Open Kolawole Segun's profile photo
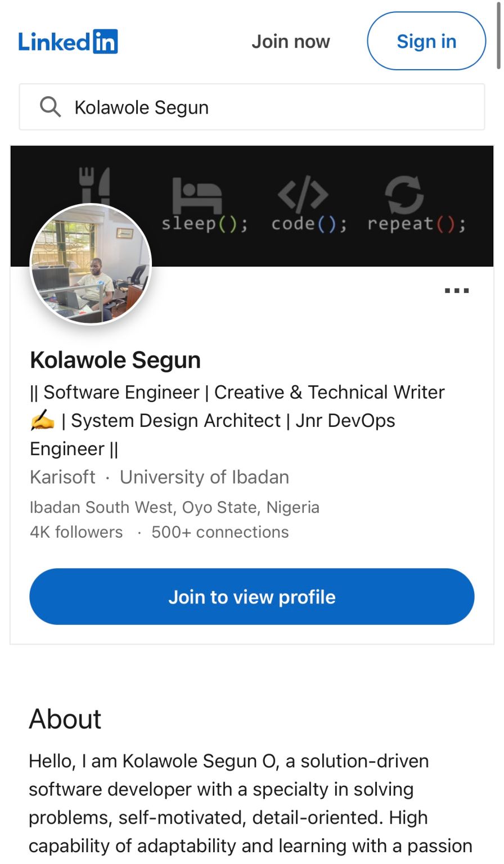 click(x=91, y=264)
